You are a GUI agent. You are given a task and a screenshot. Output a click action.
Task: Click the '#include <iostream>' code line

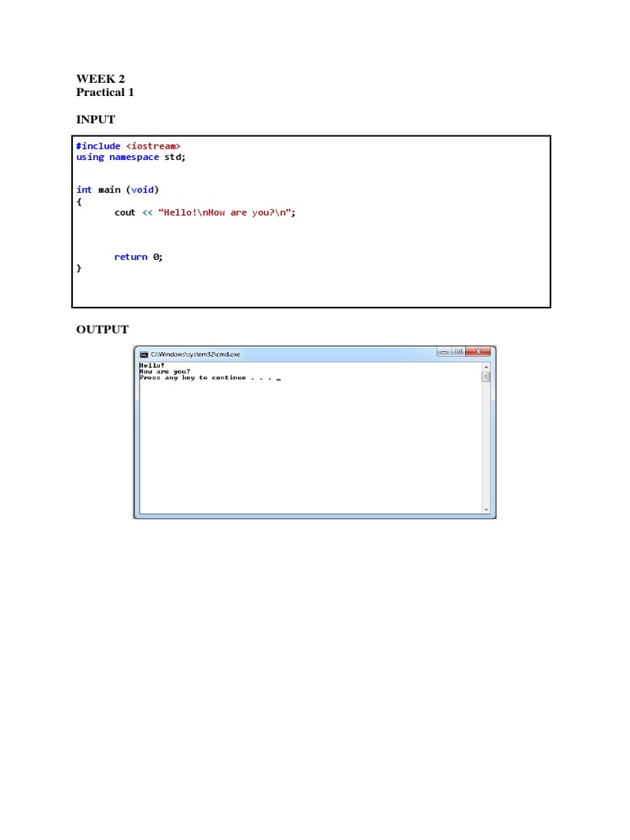(x=128, y=146)
